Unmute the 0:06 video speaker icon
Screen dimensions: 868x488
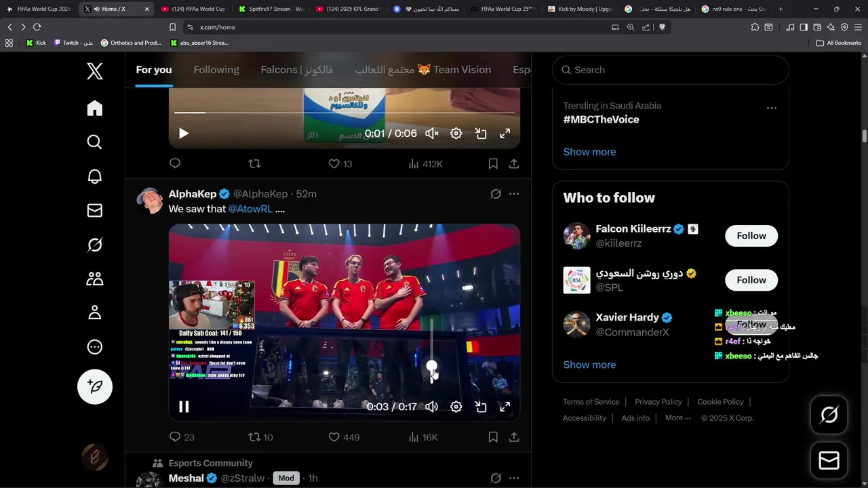point(432,134)
